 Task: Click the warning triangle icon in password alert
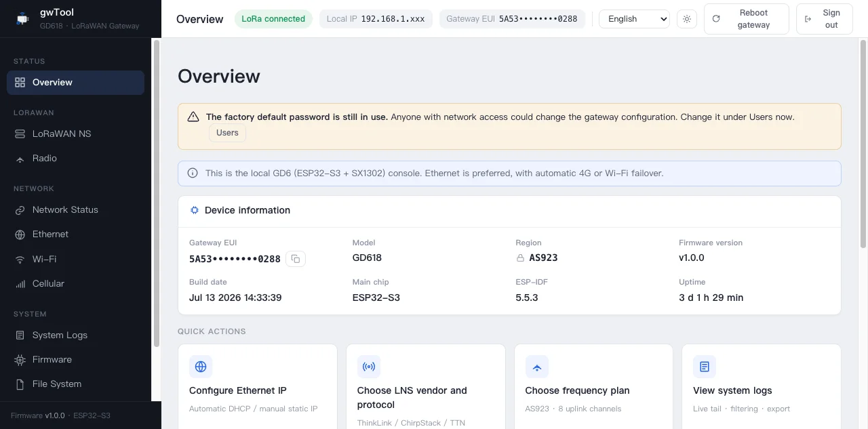193,117
